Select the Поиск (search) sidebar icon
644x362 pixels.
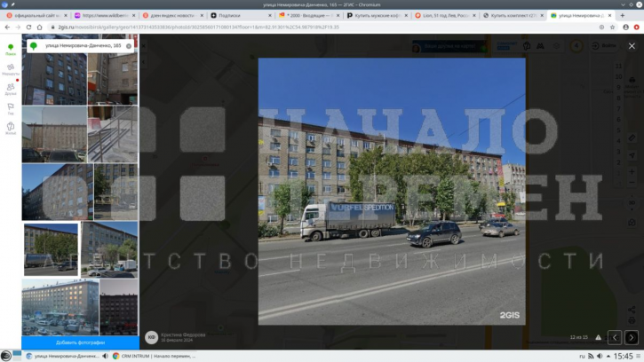[11, 50]
